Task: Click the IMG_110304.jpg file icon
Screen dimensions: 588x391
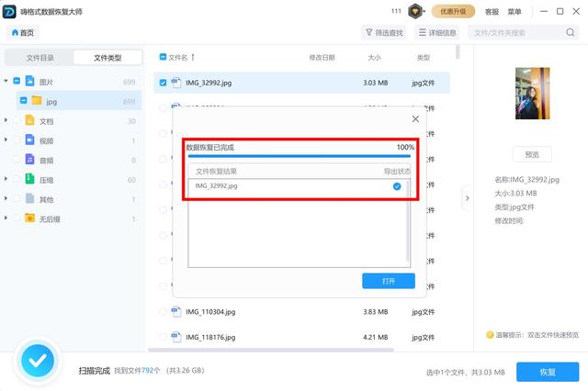Action: tap(175, 311)
